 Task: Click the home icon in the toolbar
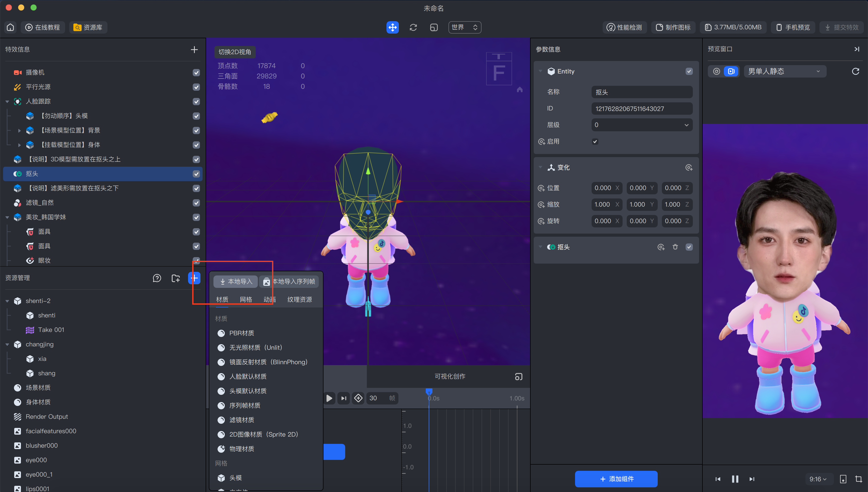(11, 27)
